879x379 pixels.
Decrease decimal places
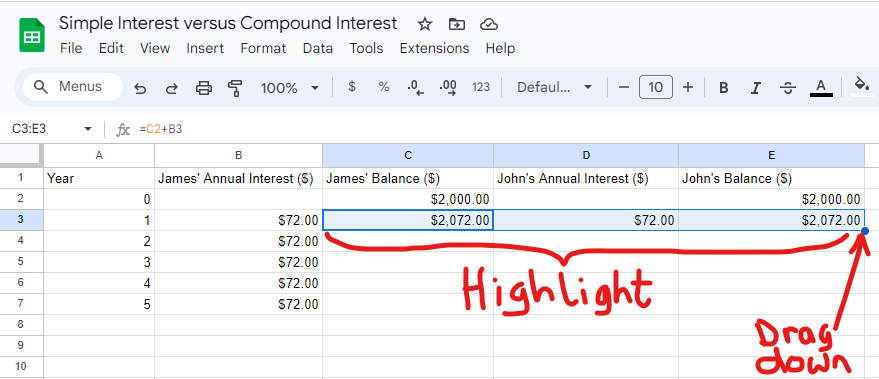[x=415, y=87]
